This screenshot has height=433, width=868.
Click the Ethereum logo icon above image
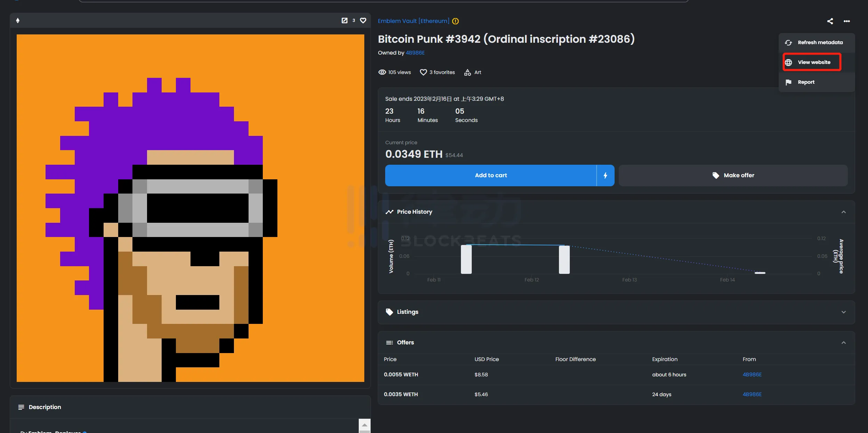pyautogui.click(x=18, y=21)
